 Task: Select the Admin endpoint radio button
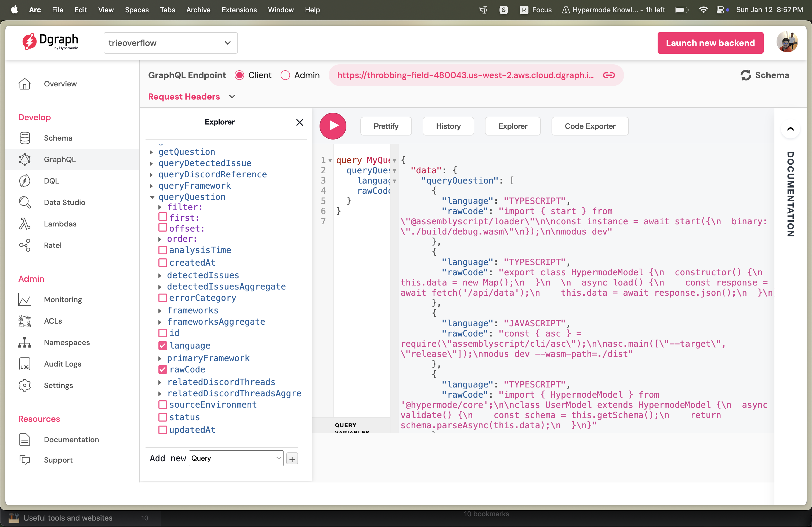pyautogui.click(x=285, y=75)
